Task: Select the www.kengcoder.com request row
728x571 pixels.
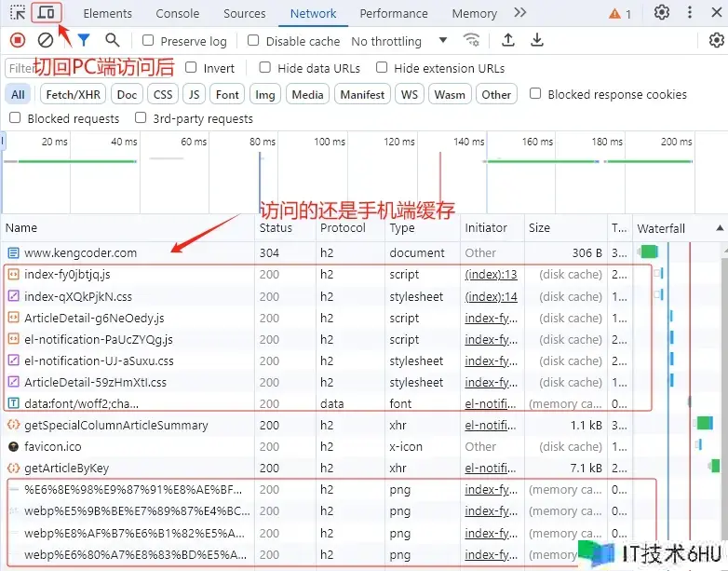Action: point(80,252)
